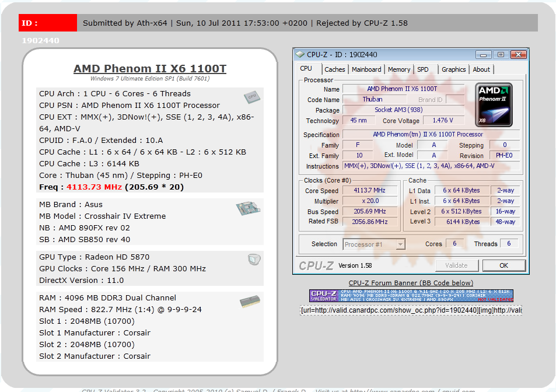Click the Stepping value 0

coord(505,145)
